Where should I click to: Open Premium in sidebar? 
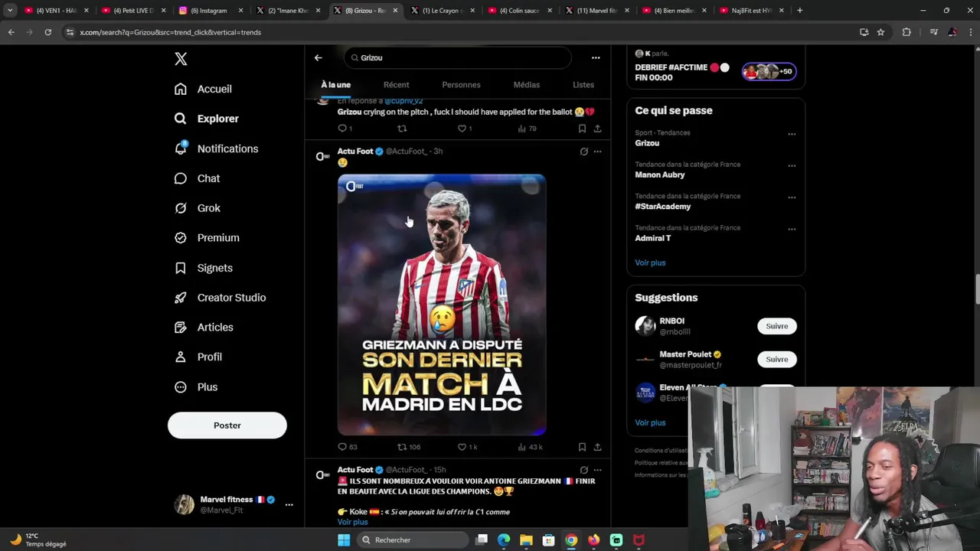tap(207, 238)
